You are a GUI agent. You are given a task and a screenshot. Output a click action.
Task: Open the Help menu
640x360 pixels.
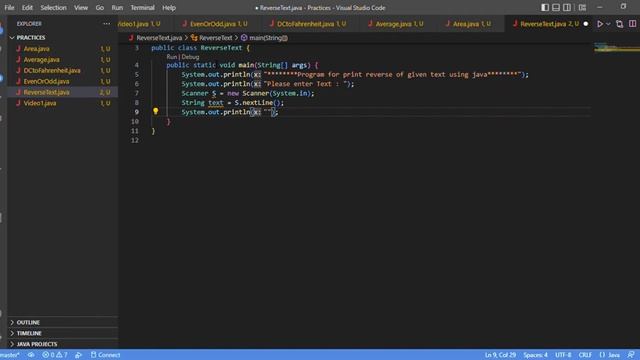point(169,8)
